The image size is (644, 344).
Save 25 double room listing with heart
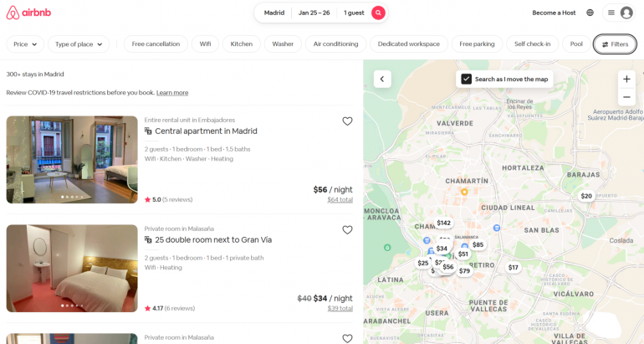(x=347, y=230)
